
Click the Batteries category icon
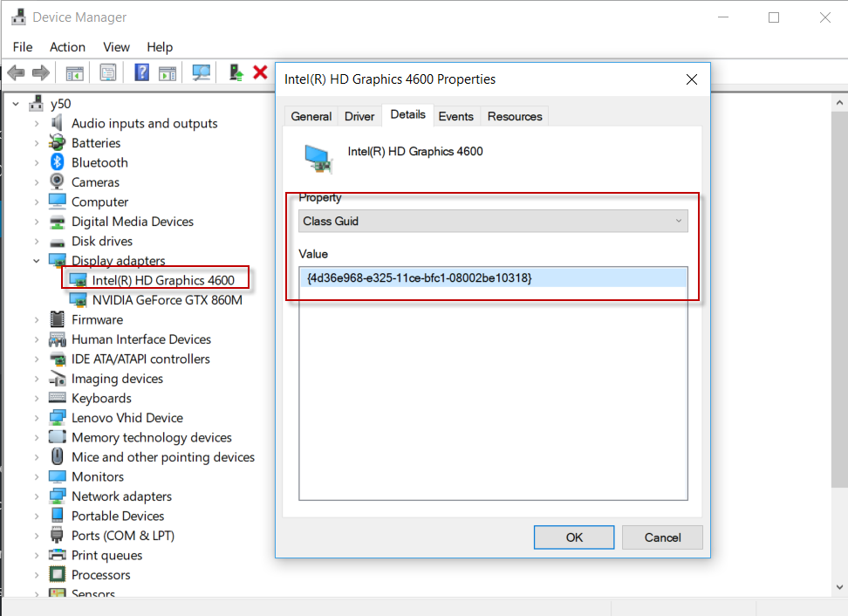[x=58, y=143]
